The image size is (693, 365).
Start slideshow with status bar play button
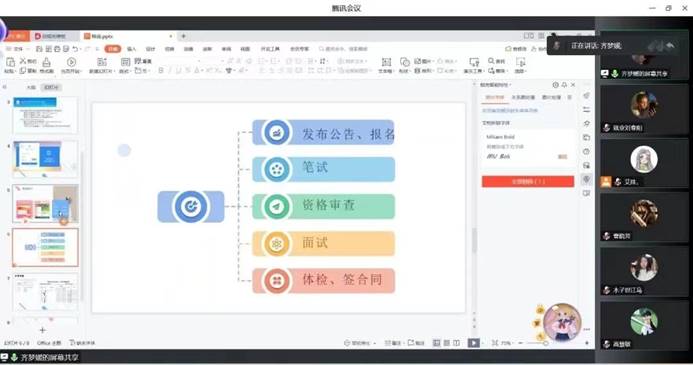473,343
